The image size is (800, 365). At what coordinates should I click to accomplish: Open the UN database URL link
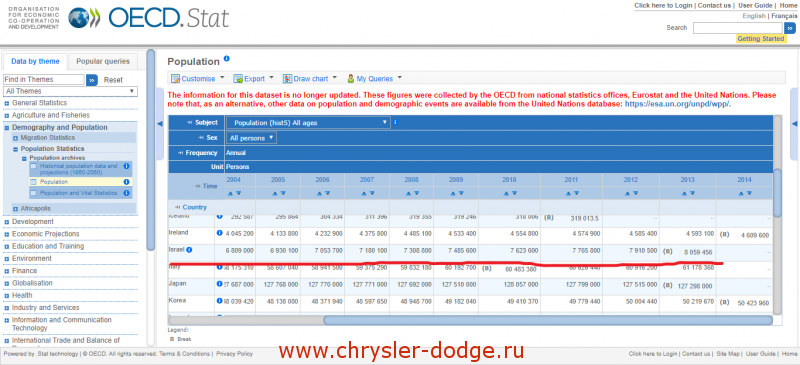678,104
